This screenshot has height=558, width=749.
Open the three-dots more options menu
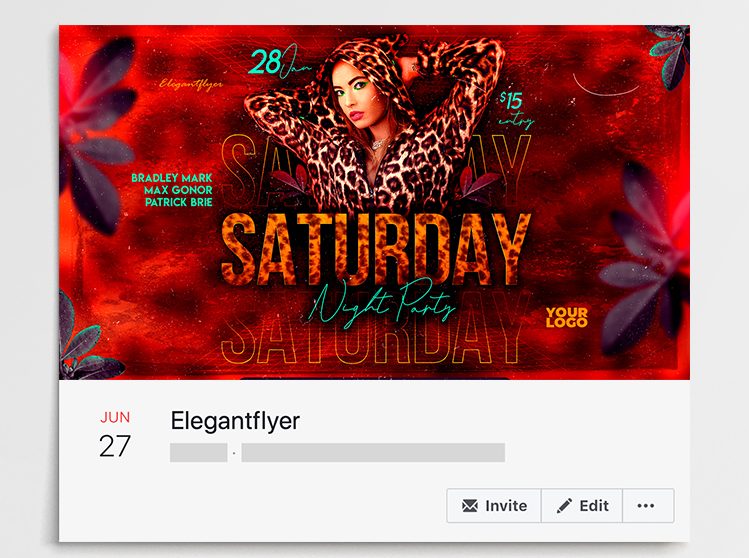click(648, 505)
